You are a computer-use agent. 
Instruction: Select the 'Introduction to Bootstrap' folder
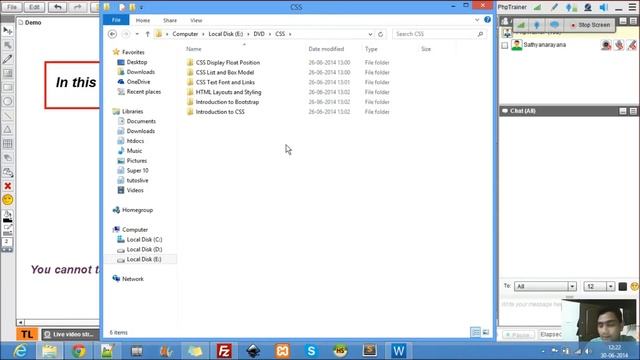(x=227, y=102)
